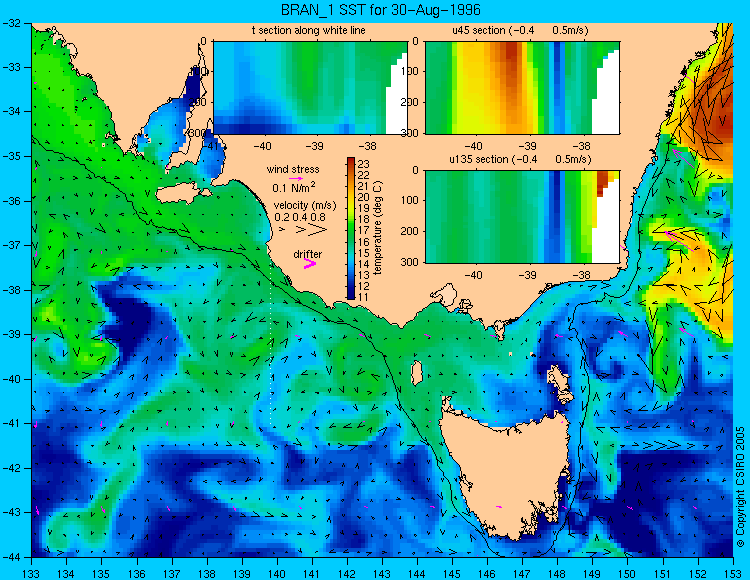Select the Copyright CSIRO 2005 text
Viewport: 750px width, 580px height.
740,487
